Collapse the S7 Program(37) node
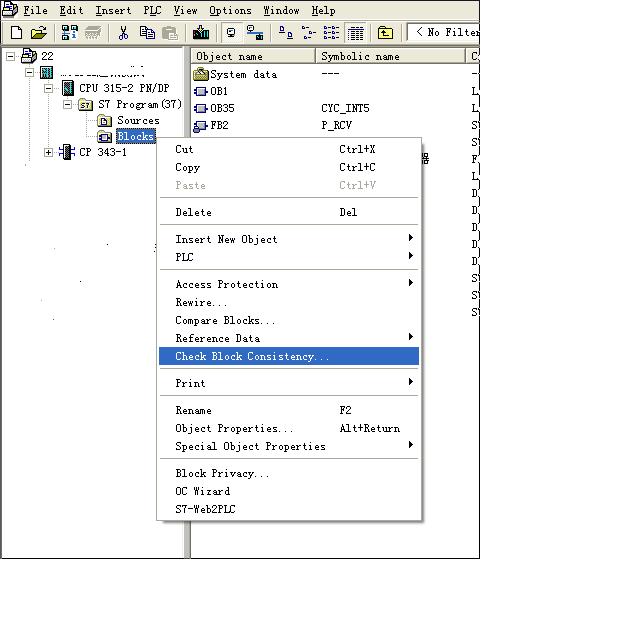 pos(68,104)
